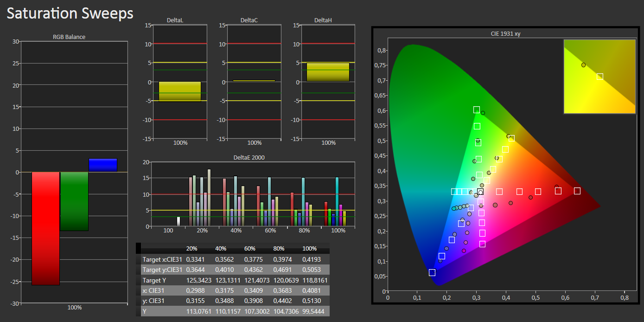Open the zoomed yellow inset in CIE chart
644x322 pixels.
(599, 76)
